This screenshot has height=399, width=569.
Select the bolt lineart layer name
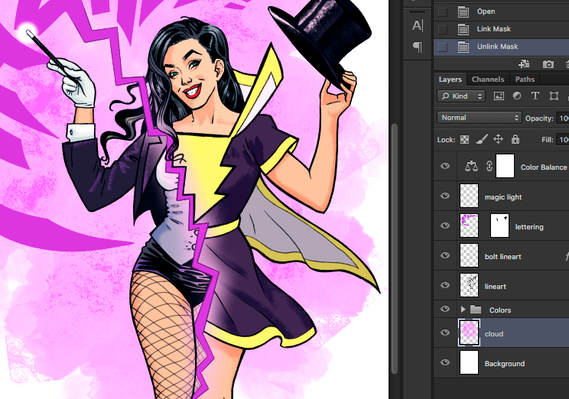(503, 256)
